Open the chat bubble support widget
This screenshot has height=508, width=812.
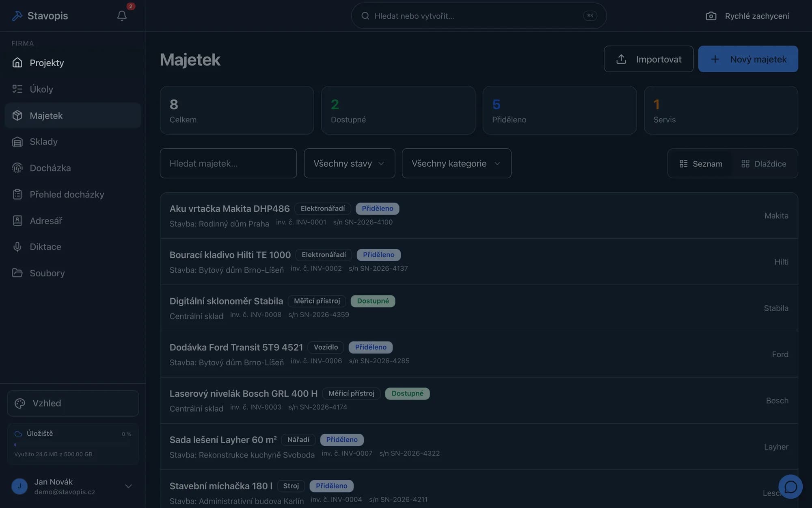[x=790, y=486]
